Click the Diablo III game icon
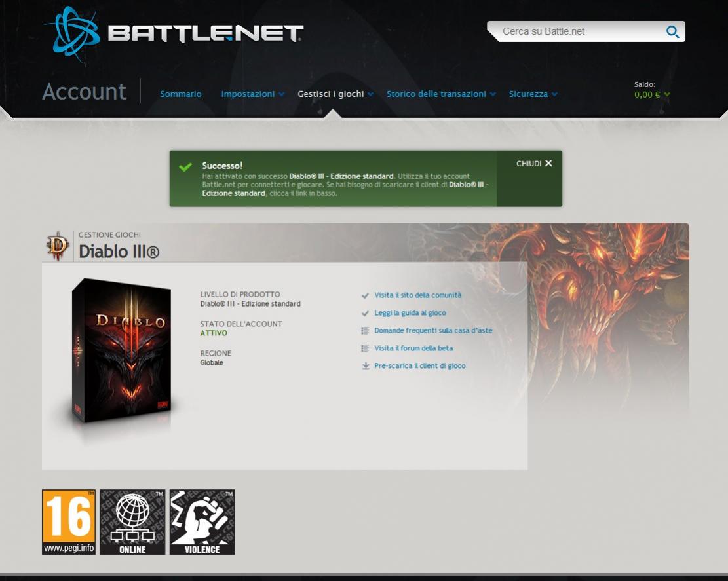Viewport: 728px width, 581px height. 58,246
